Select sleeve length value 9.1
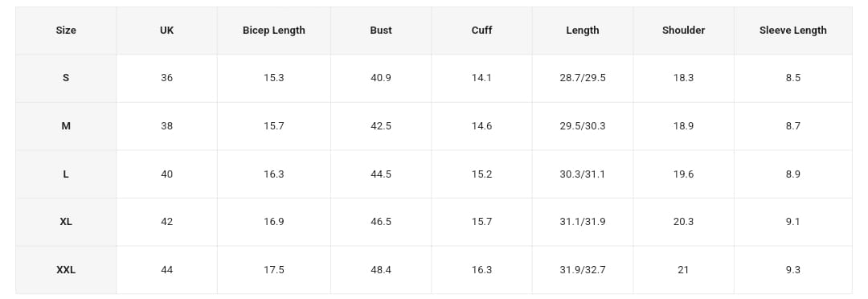 pyautogui.click(x=792, y=222)
